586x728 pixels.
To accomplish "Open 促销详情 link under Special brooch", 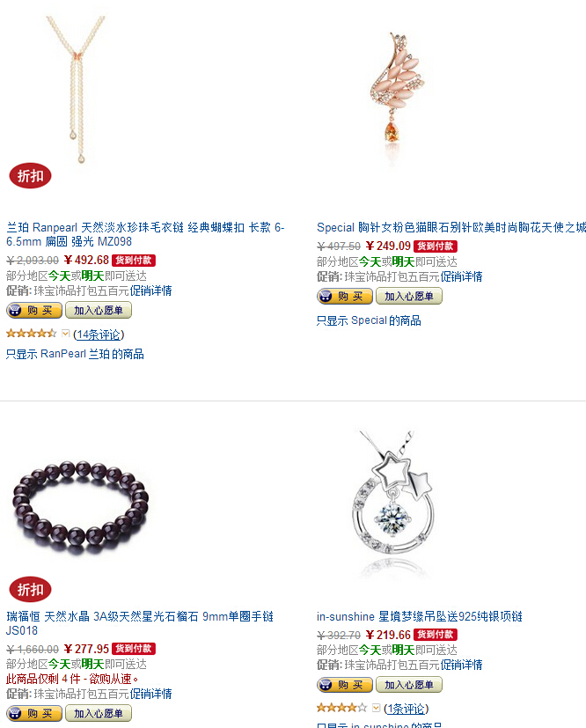I will (x=461, y=276).
